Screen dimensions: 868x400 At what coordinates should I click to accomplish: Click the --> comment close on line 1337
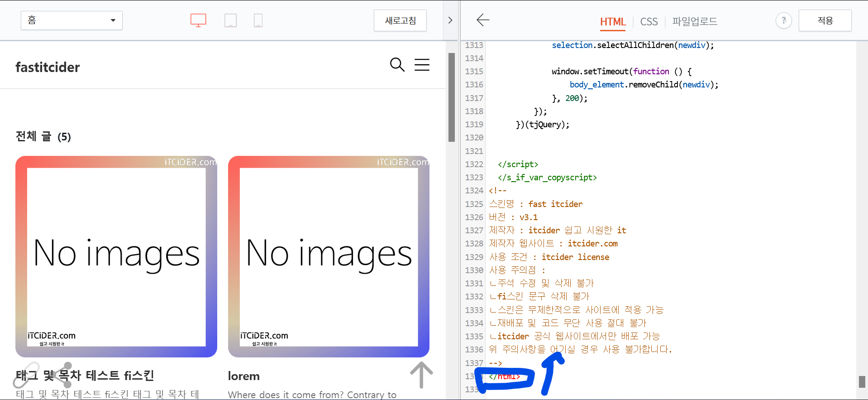pyautogui.click(x=496, y=363)
